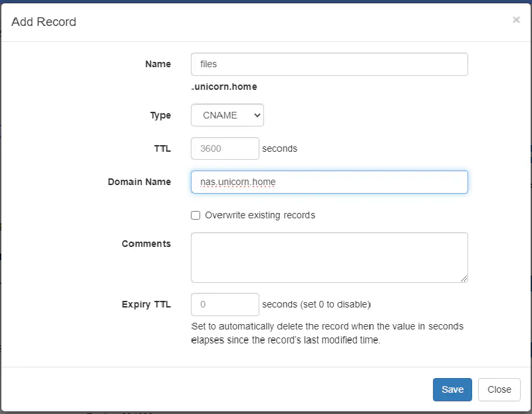The image size is (532, 414).
Task: Click the seconds text beside TTL field
Action: (279, 148)
